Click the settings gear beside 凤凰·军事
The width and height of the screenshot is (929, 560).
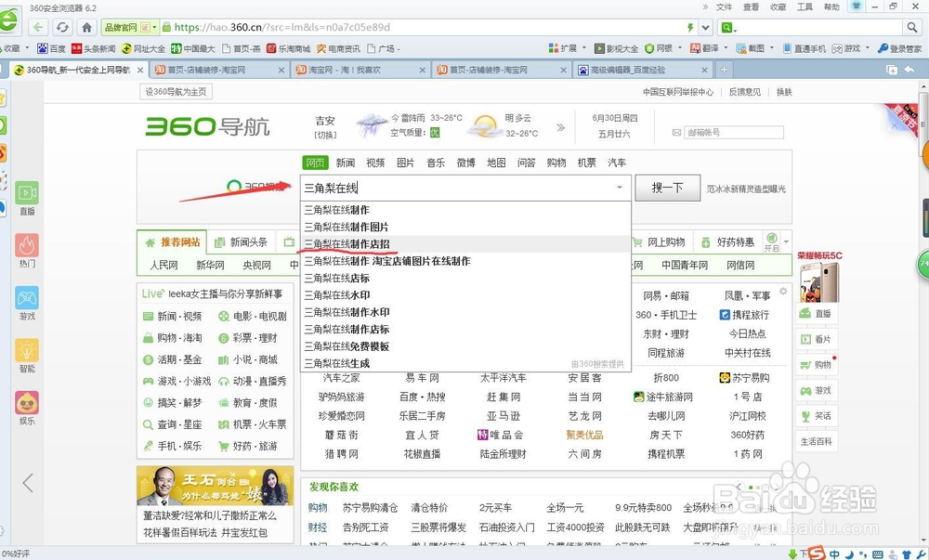783,292
